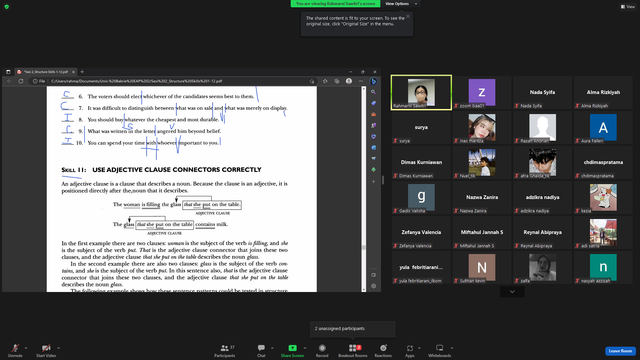Click the blue Leave Room button
Image resolution: width=640 pixels, height=360 pixels.
click(620, 351)
